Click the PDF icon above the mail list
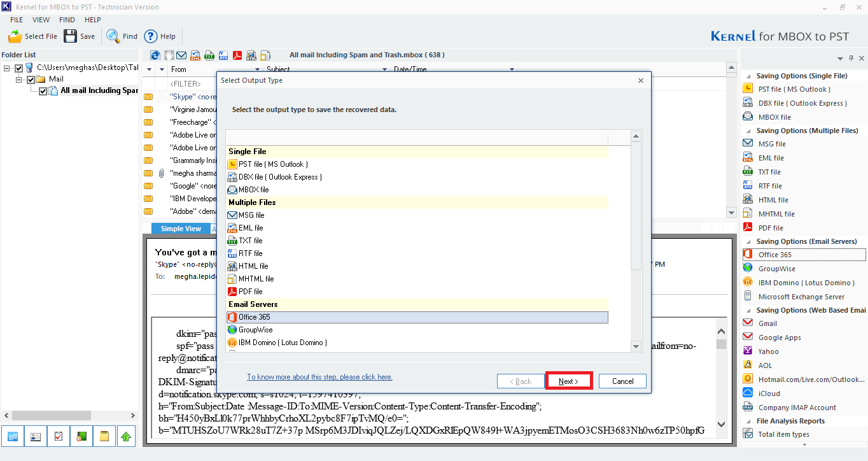868x461 pixels. (x=237, y=55)
